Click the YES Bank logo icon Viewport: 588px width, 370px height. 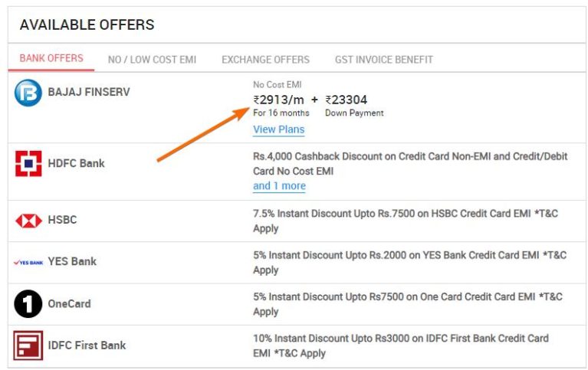click(x=28, y=262)
